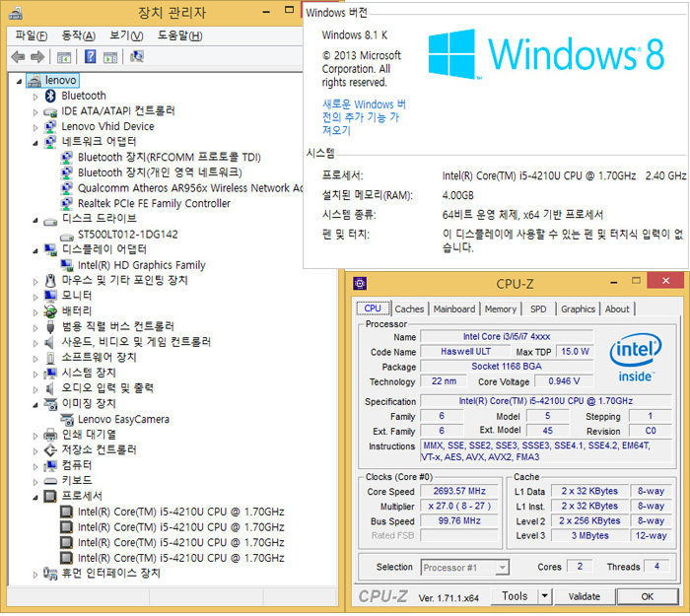Viewport: 690px width, 616px height.
Task: Open the 동작(A) menu
Action: (x=78, y=35)
